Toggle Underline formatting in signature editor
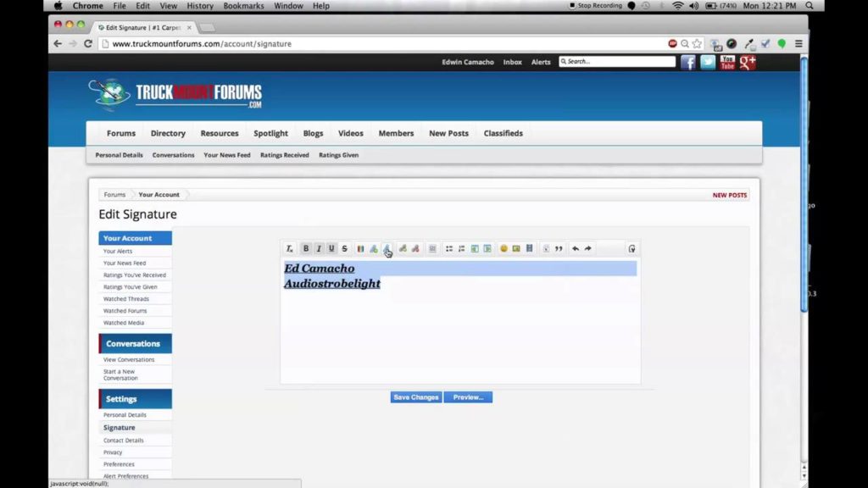 point(331,249)
